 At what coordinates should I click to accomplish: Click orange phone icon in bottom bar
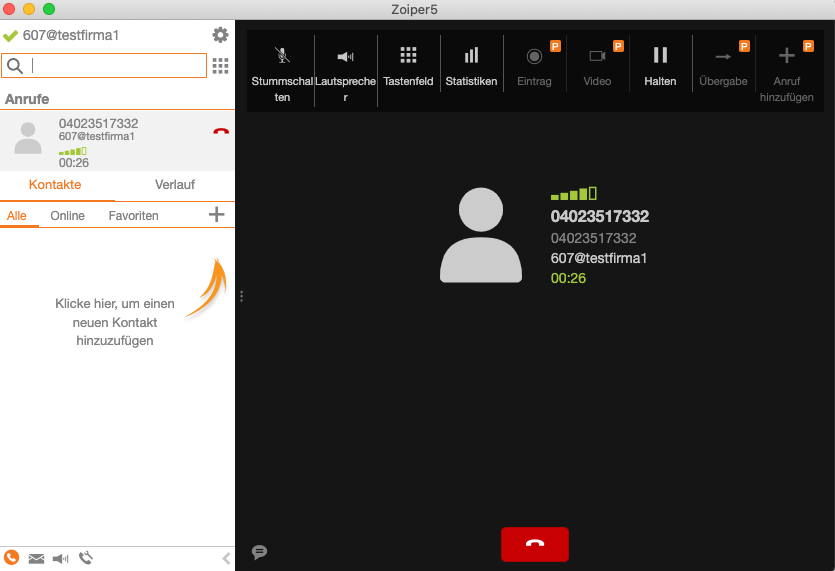[11, 558]
